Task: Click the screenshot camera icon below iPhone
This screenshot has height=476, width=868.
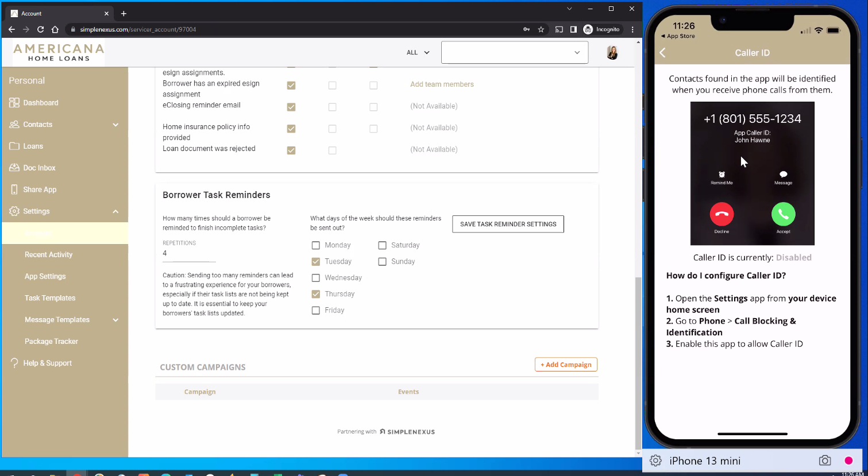Action: pyautogui.click(x=824, y=460)
